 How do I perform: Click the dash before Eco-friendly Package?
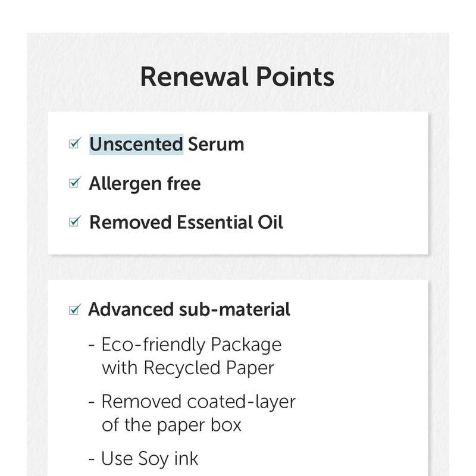coord(92,346)
